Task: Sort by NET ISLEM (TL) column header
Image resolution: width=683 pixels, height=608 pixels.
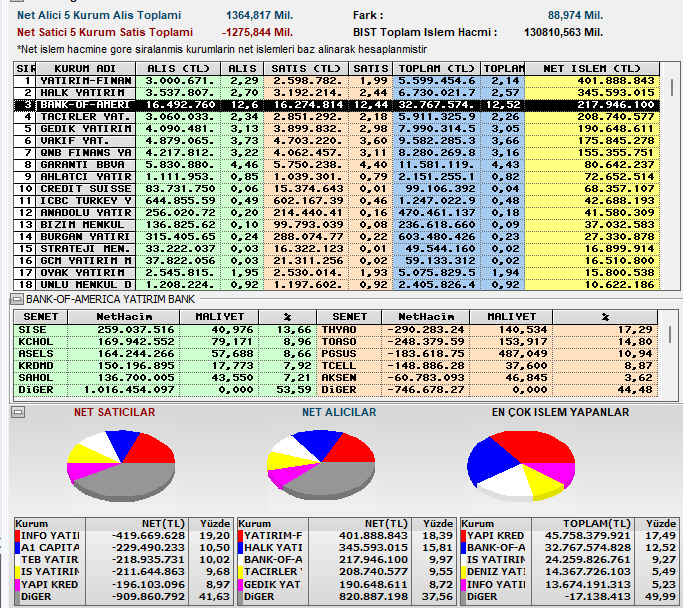Action: (x=592, y=69)
